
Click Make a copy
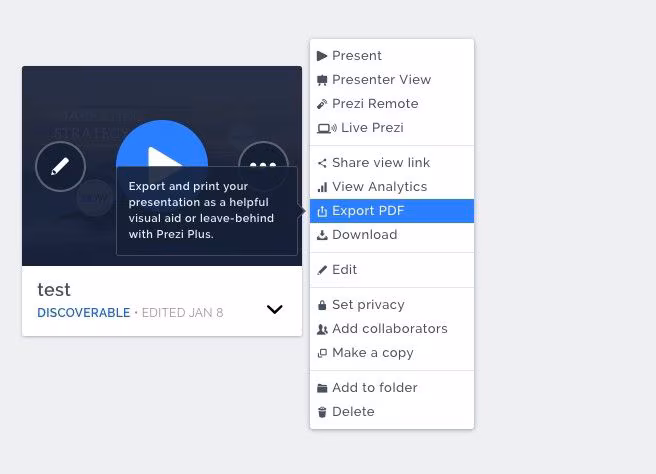point(372,353)
